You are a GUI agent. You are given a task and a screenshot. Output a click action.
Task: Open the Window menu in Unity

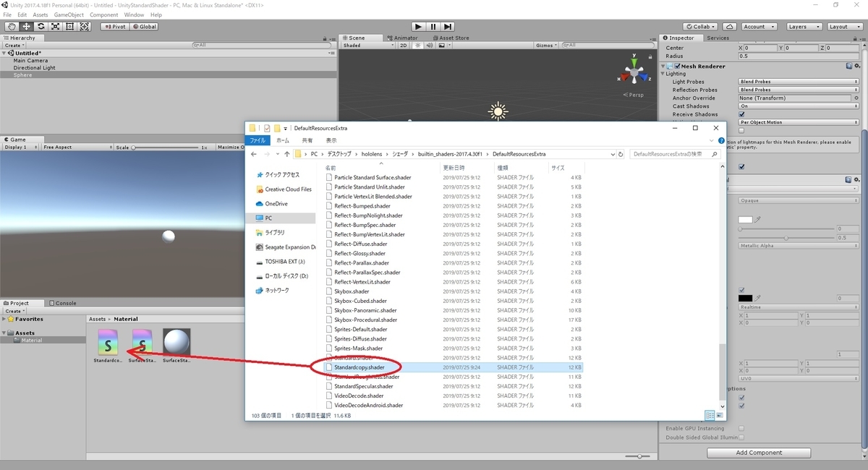point(134,14)
